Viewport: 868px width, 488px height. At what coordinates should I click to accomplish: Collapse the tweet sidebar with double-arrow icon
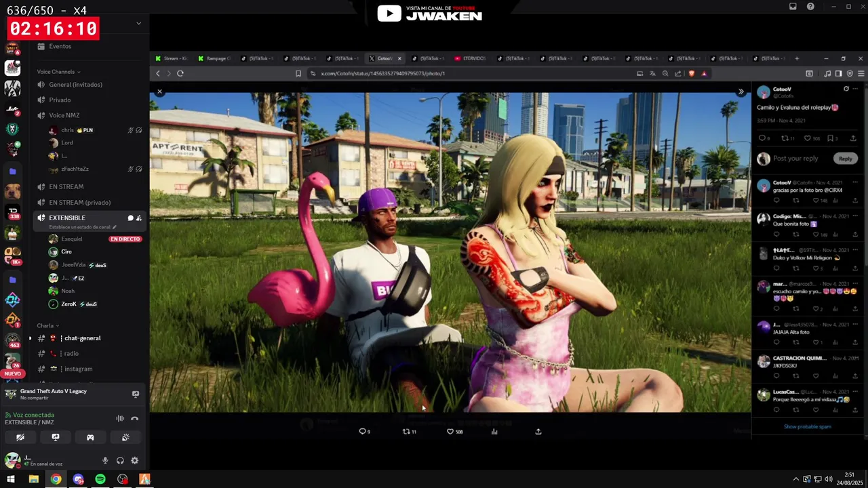coord(741,91)
